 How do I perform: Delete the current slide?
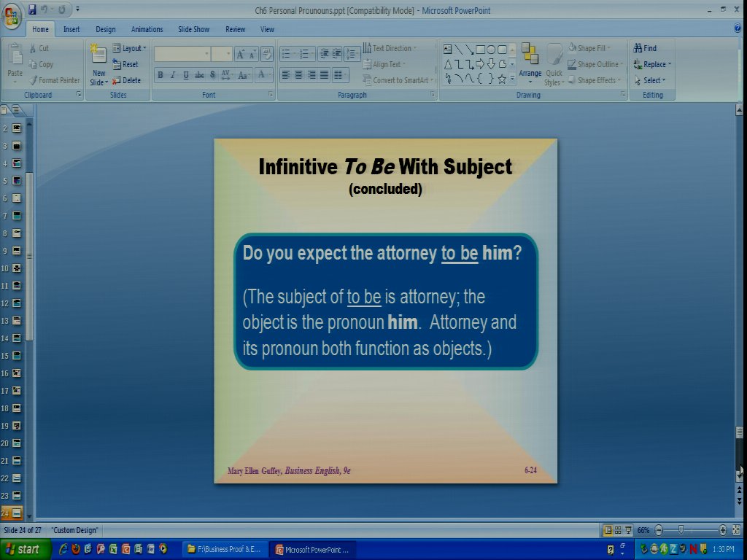[127, 80]
